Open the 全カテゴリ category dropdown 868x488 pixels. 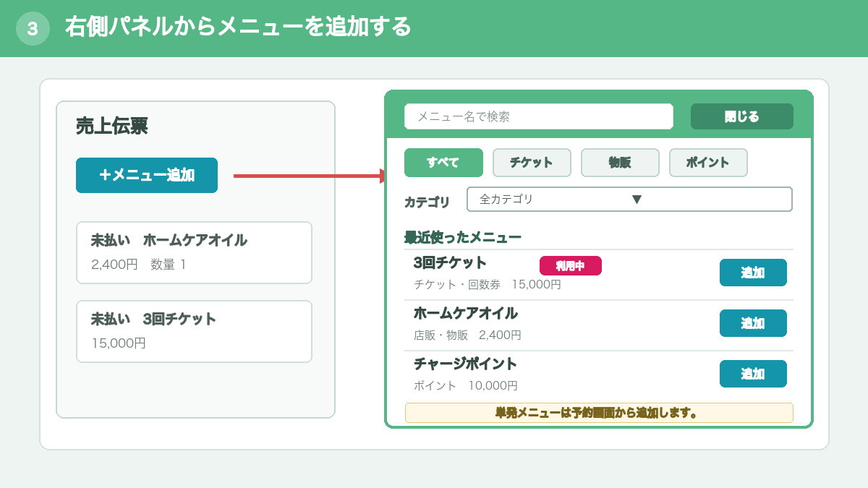click(x=630, y=200)
